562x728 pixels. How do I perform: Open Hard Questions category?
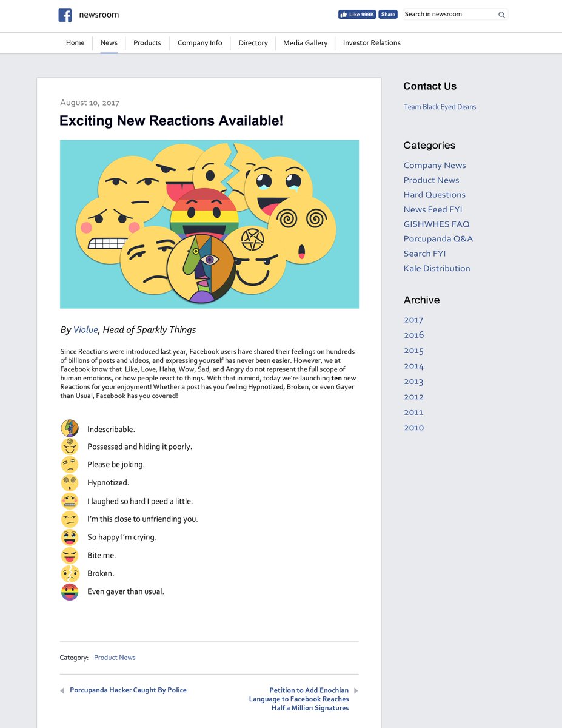click(435, 195)
